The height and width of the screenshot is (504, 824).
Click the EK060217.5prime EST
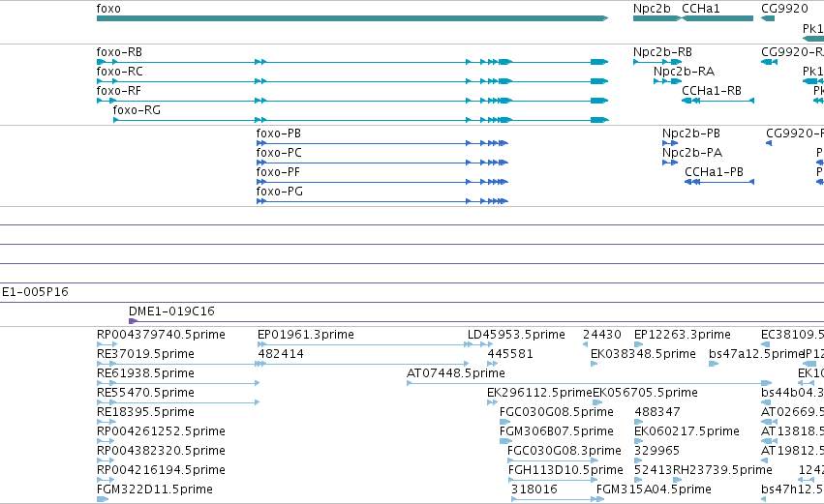[x=638, y=441]
